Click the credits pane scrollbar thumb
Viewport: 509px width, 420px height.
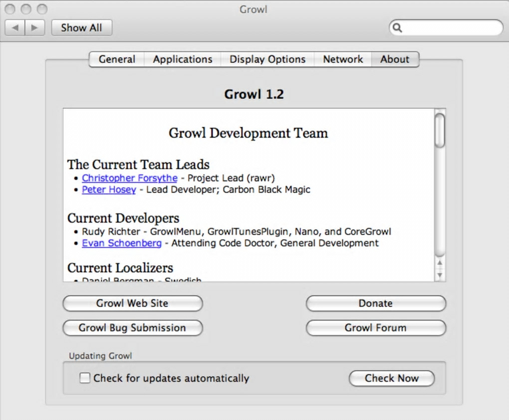(440, 131)
